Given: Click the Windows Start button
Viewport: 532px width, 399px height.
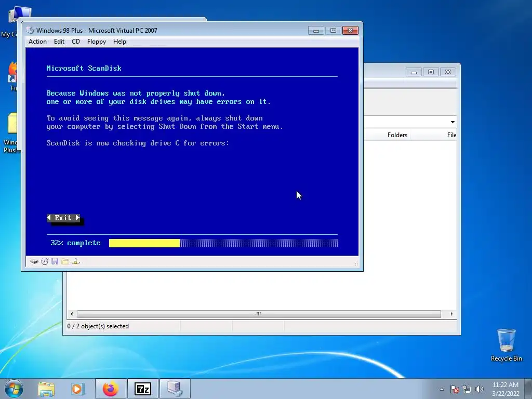Looking at the screenshot, I should pyautogui.click(x=14, y=389).
